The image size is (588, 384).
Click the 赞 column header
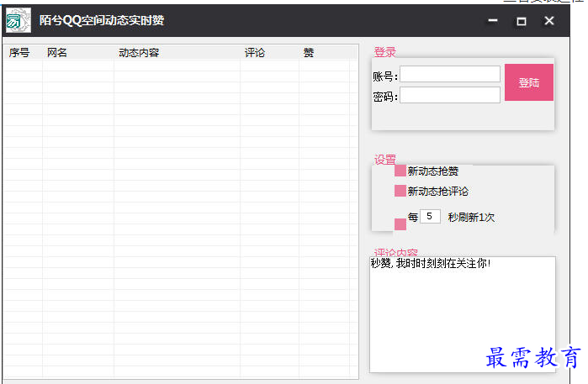click(325, 52)
